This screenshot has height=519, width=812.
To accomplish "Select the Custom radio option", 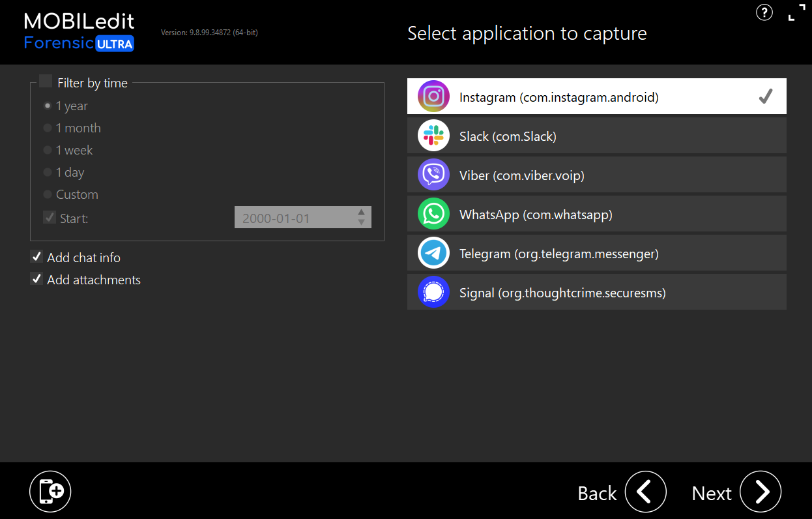I will point(48,194).
